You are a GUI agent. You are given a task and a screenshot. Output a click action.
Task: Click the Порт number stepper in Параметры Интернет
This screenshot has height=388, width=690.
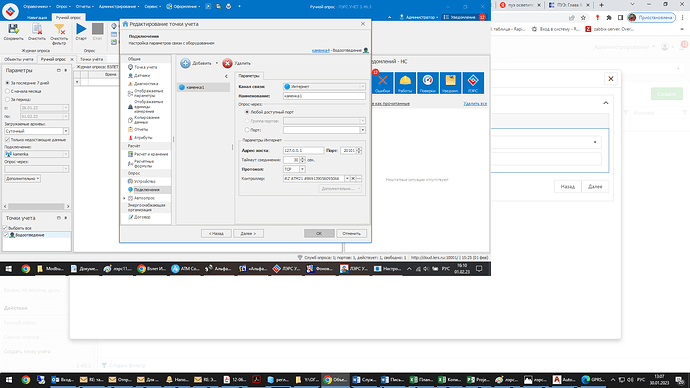[359, 150]
